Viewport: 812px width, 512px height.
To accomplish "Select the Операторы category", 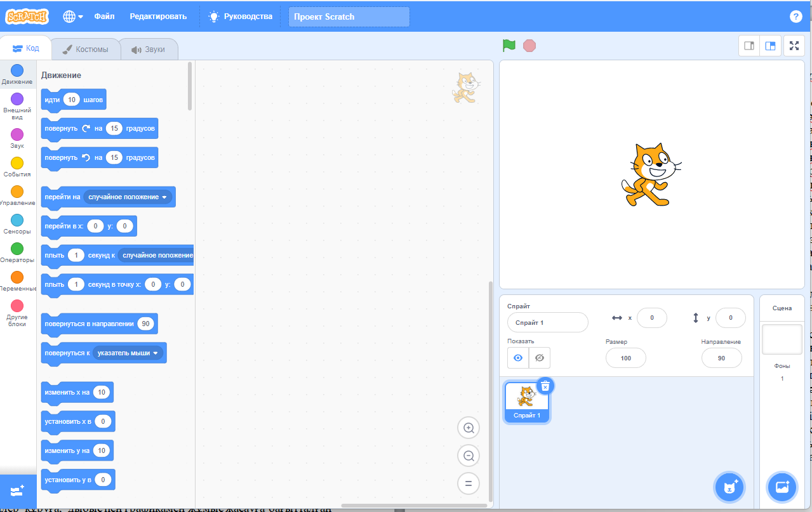I will 17,253.
